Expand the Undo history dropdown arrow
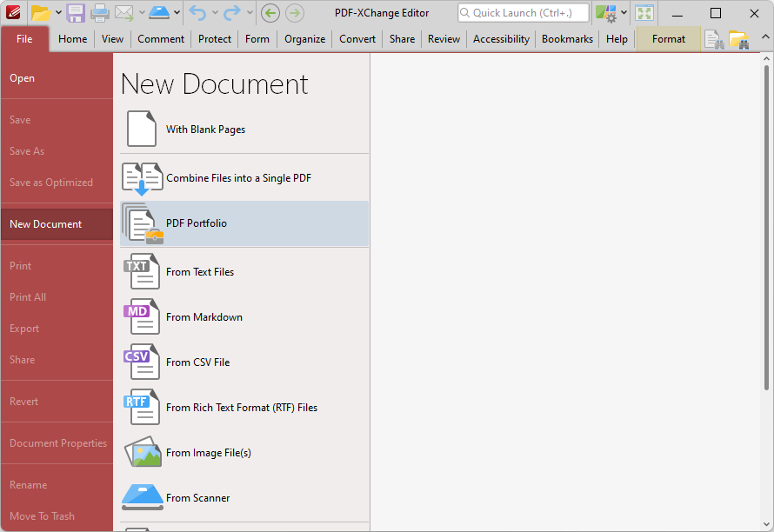774x532 pixels. (215, 13)
